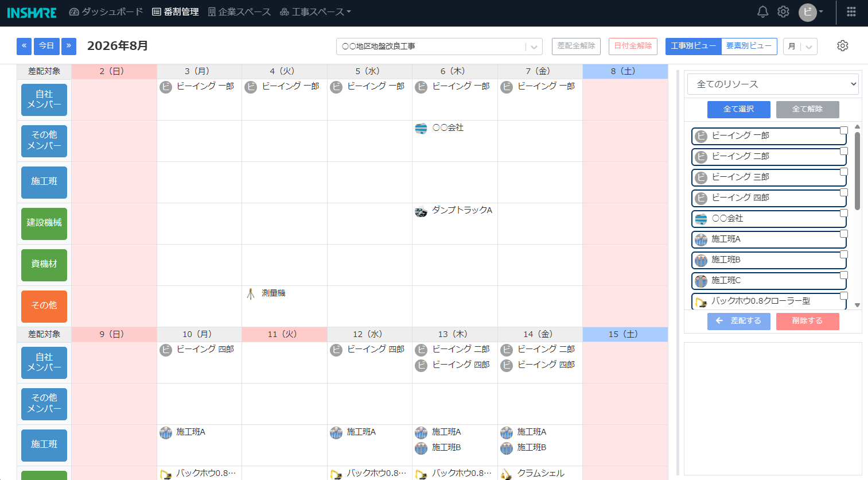Viewport: 868px width, 480px height.
Task: Click ビーイング 一郎 avatar on 3 (月)
Action: [166, 87]
